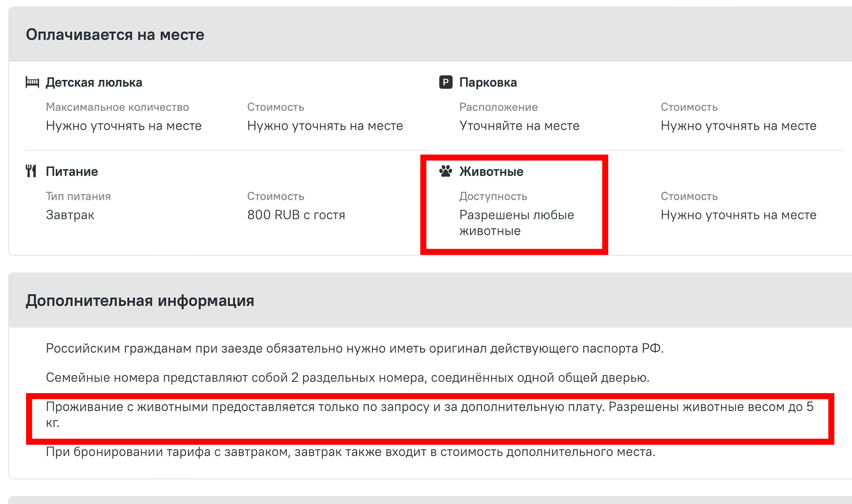This screenshot has height=504, width=852.
Task: Click the crib quantity value Нужно уточнять на месте
Action: pyautogui.click(x=124, y=126)
